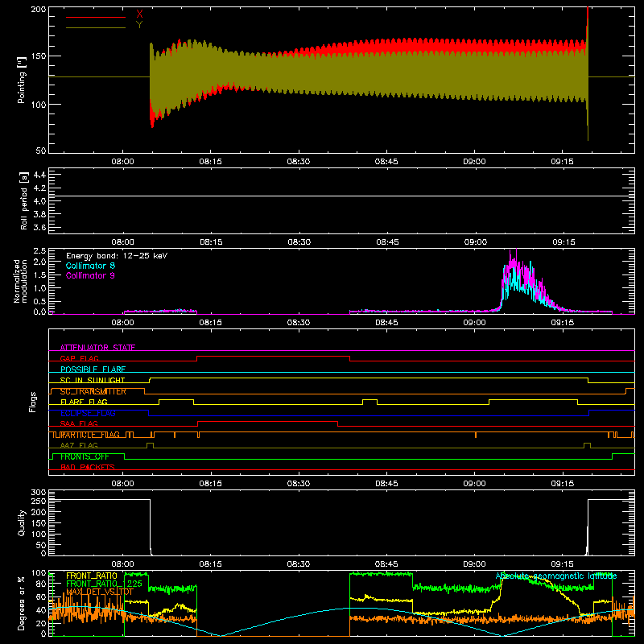
Task: Click 08:00 time label under Pointing plot
Action: point(123,162)
